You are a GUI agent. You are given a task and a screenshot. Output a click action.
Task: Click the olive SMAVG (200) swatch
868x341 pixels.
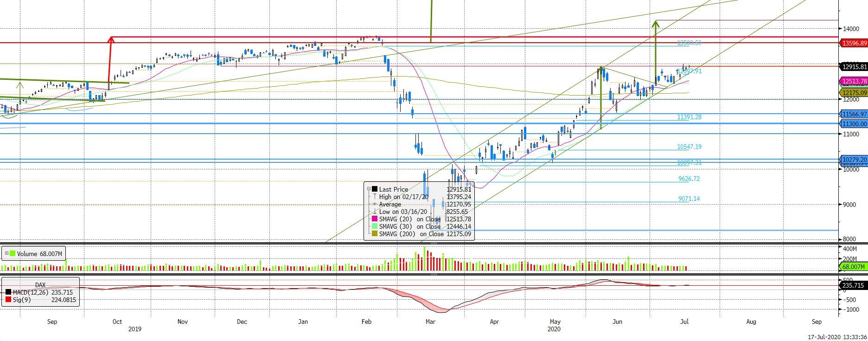375,234
